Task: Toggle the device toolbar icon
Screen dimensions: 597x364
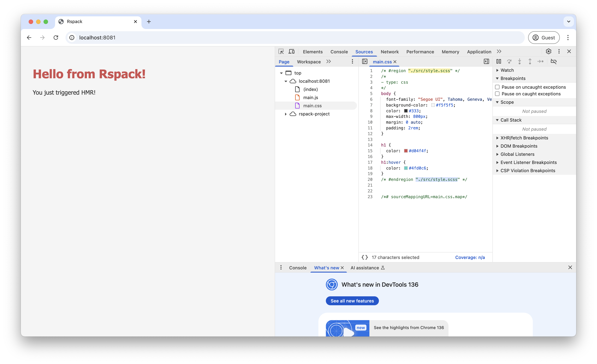Action: coord(291,51)
